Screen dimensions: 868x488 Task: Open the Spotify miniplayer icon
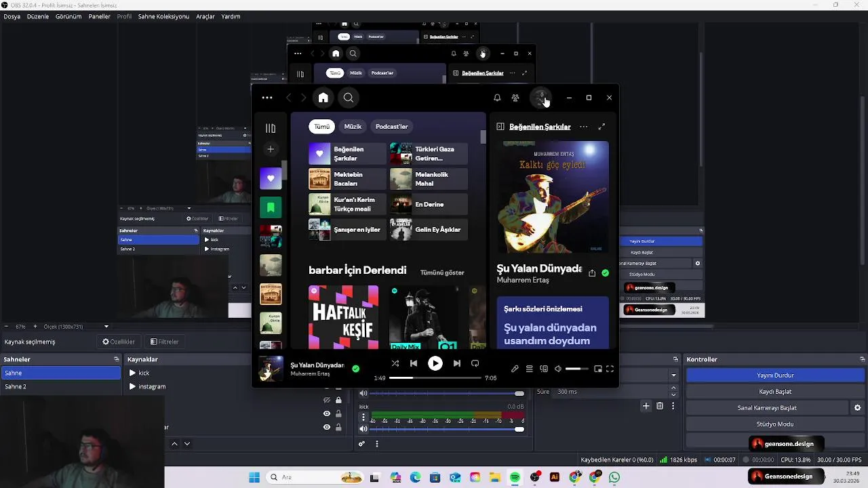click(x=597, y=369)
